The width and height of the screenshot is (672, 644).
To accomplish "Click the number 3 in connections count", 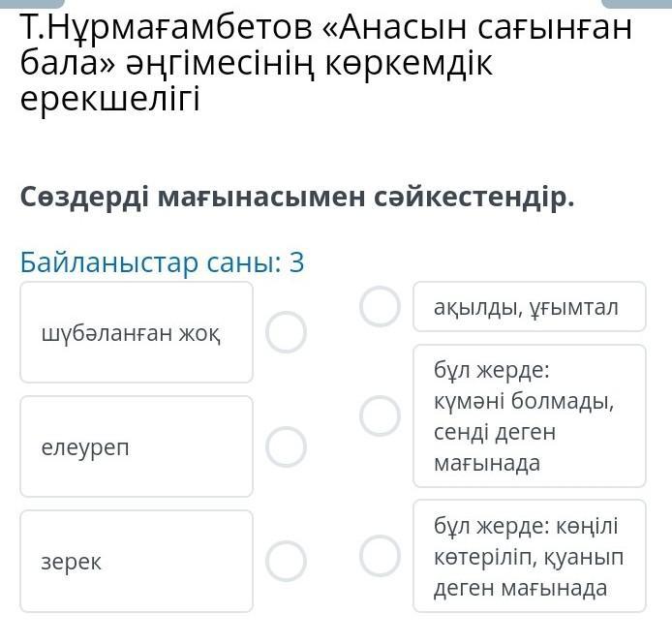I will click(x=296, y=262).
